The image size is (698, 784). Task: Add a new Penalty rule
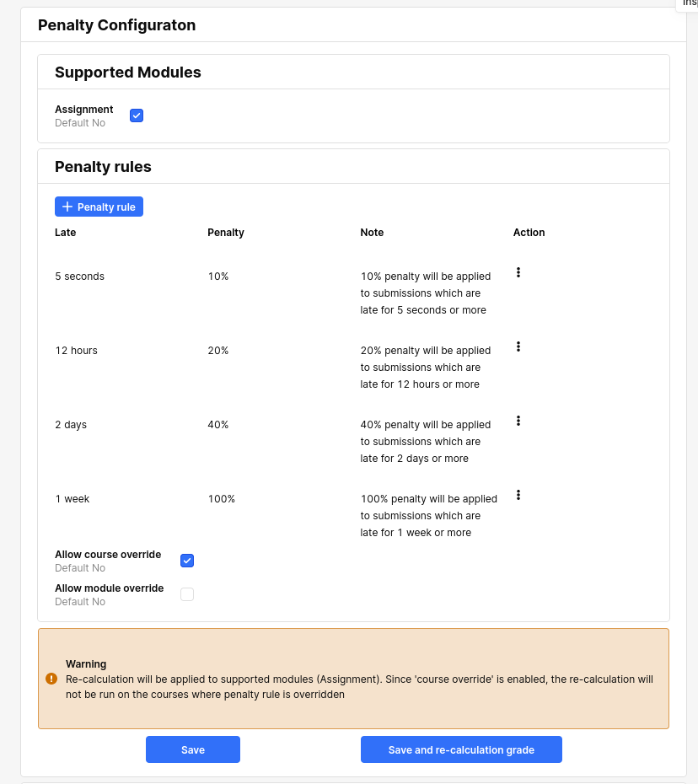point(99,207)
